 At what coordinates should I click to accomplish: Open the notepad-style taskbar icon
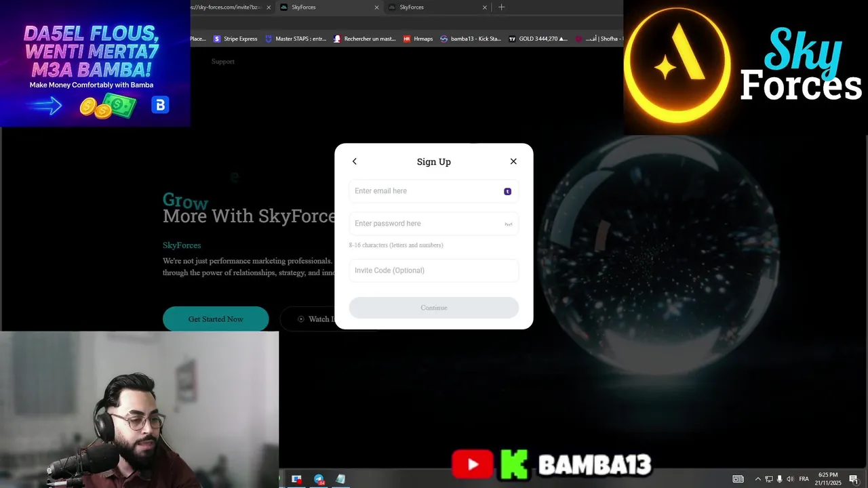coord(340,479)
